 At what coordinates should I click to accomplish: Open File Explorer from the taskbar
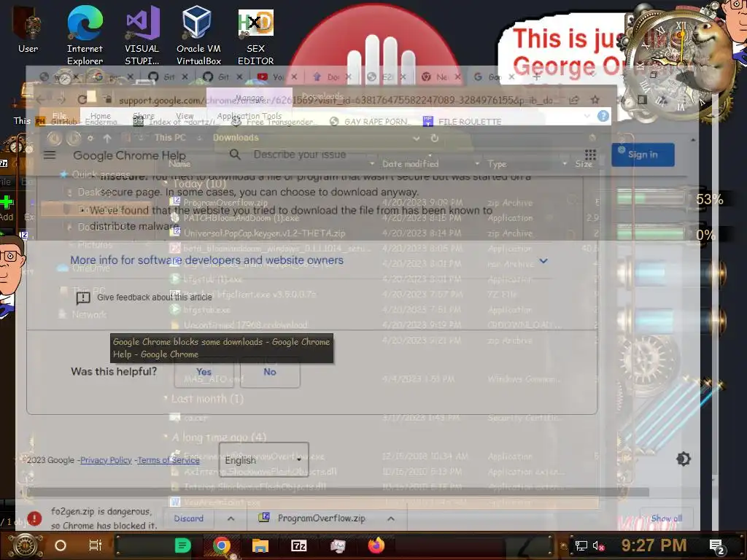tap(260, 545)
